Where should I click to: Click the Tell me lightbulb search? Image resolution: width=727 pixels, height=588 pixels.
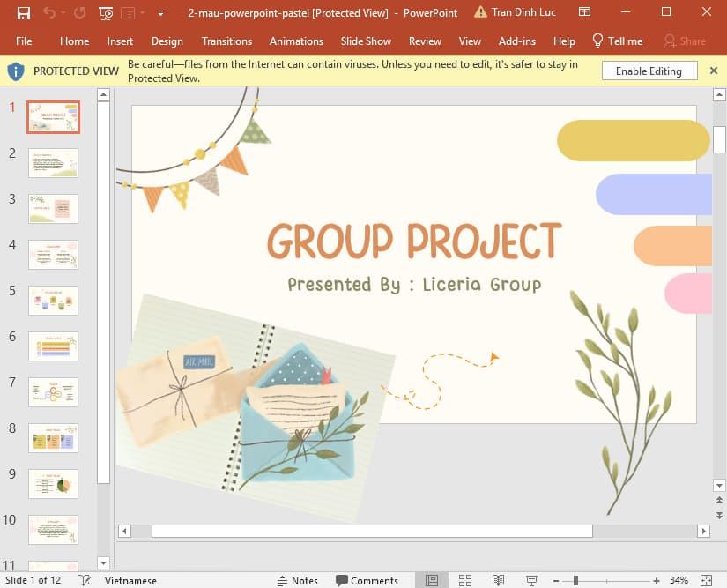[x=617, y=41]
